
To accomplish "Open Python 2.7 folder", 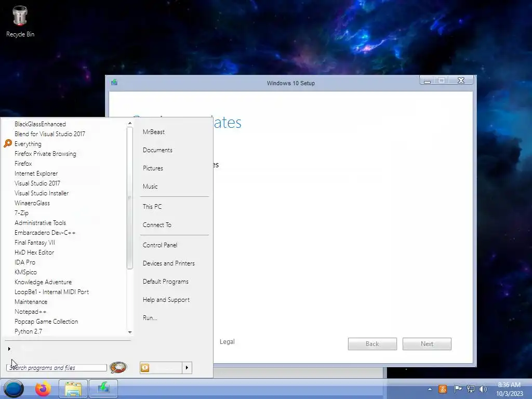I will pyautogui.click(x=28, y=331).
